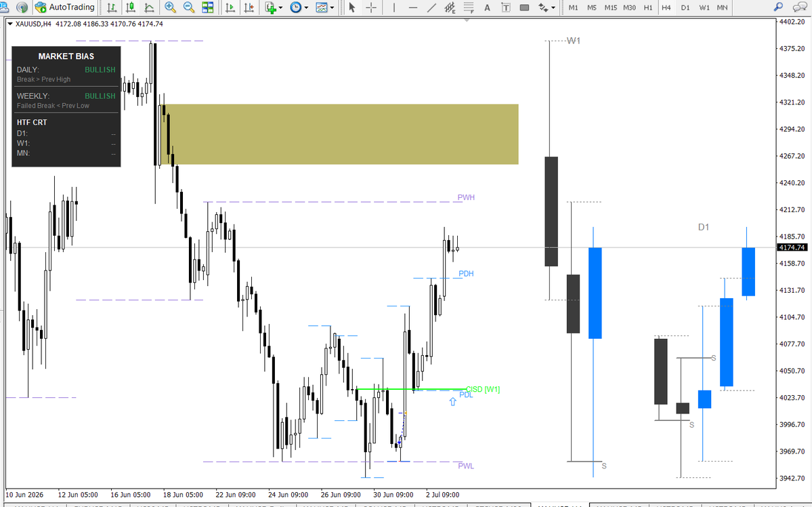
Task: Expand the periods dropdown arrow
Action: 306,7
